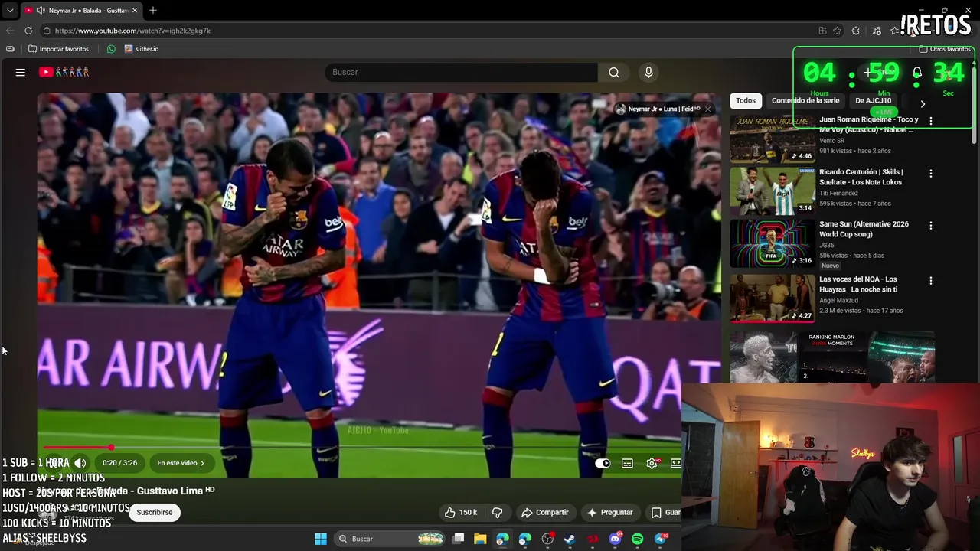Like the video with 150 k thumbs up
Screen dimensions: 980x551
pyautogui.click(x=461, y=512)
